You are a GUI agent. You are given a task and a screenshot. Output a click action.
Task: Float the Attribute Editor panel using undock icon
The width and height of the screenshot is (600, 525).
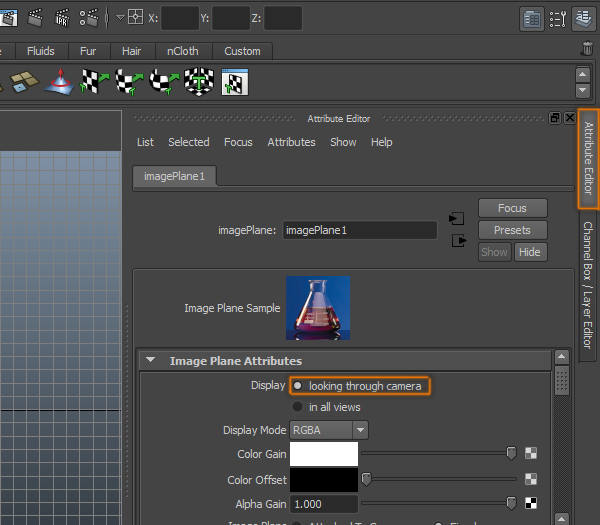(x=554, y=118)
